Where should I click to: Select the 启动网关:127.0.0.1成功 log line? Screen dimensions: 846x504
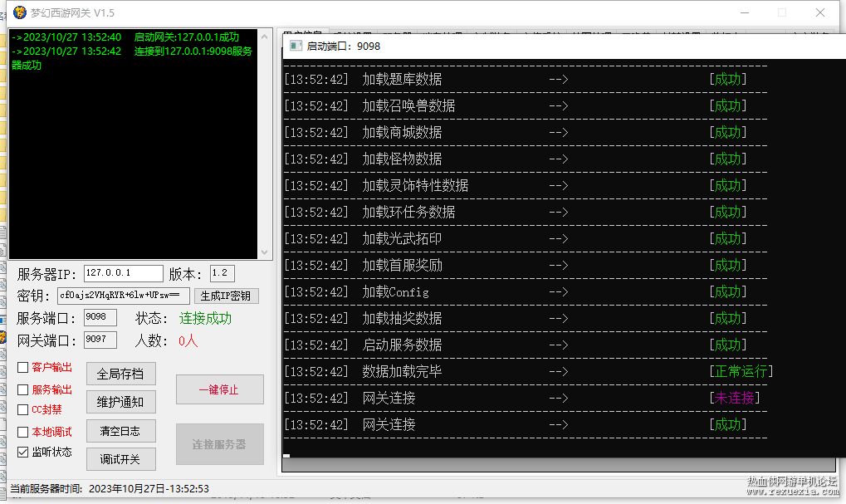coord(125,37)
